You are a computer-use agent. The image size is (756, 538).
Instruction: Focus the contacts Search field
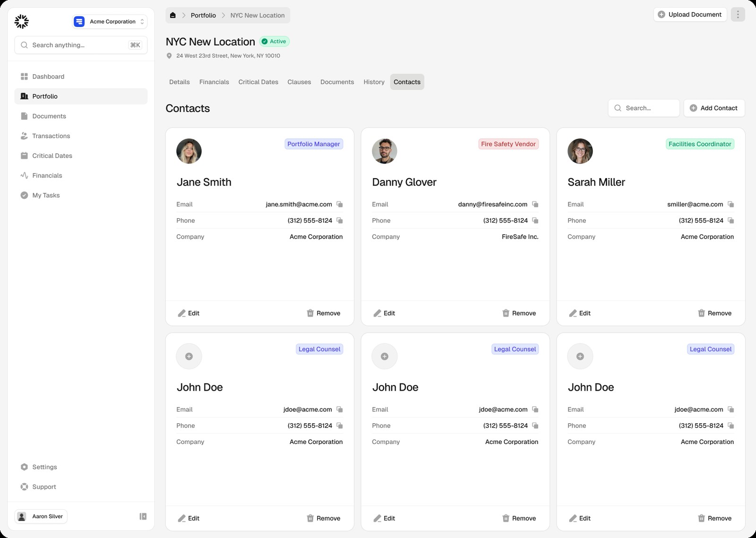(644, 108)
